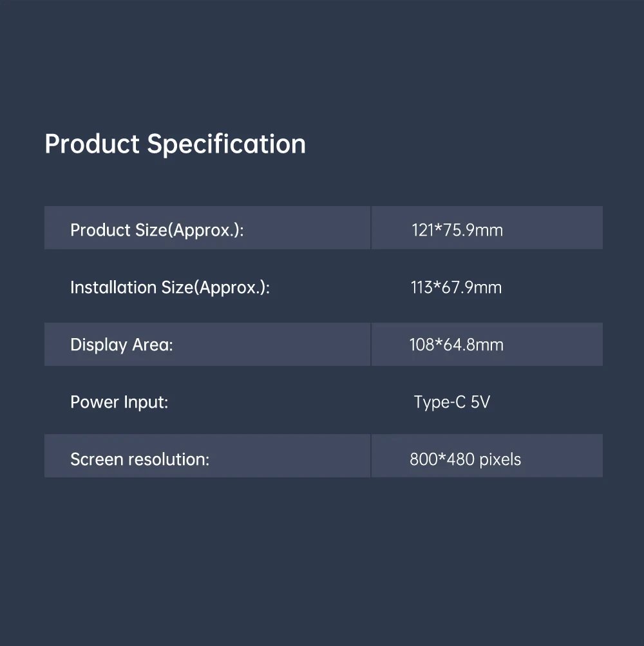Select the Screen resolution label
The image size is (644, 646).
click(140, 459)
